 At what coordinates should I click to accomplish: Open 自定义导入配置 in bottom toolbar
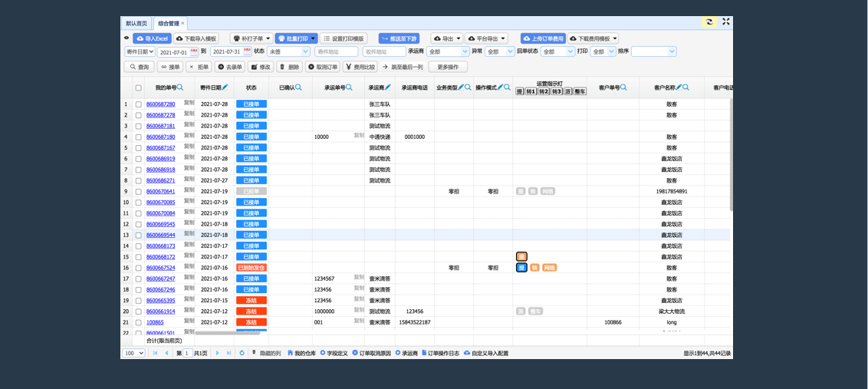click(x=486, y=353)
